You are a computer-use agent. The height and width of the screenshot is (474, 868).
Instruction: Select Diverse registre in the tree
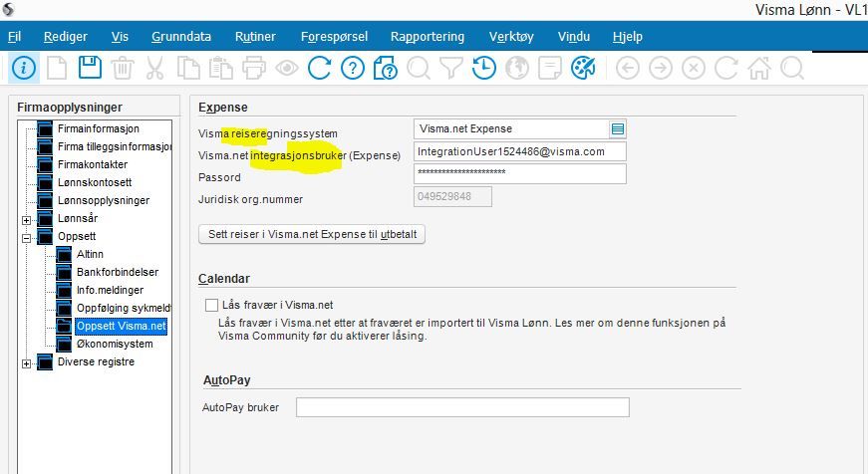[96, 361]
